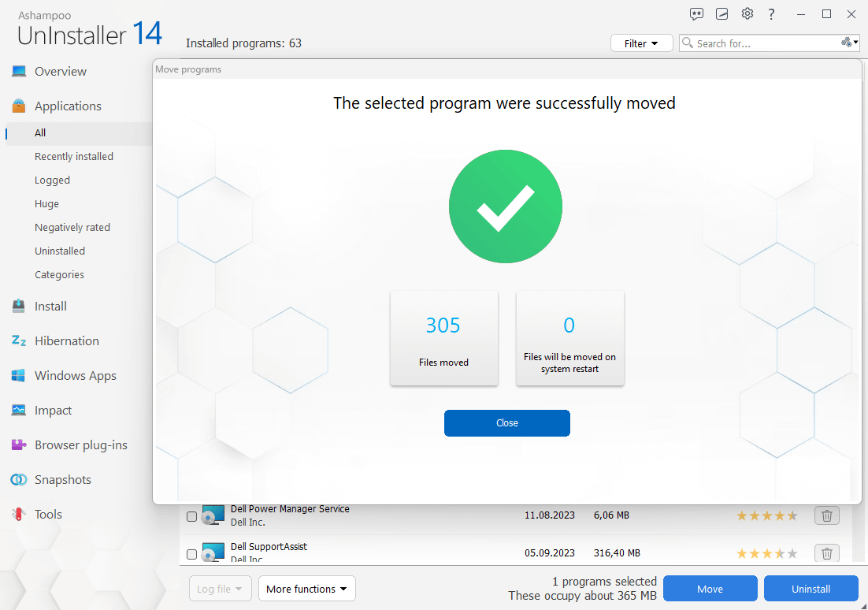Image resolution: width=868 pixels, height=610 pixels.
Task: Open the Snapshots section in sidebar
Action: coord(62,480)
